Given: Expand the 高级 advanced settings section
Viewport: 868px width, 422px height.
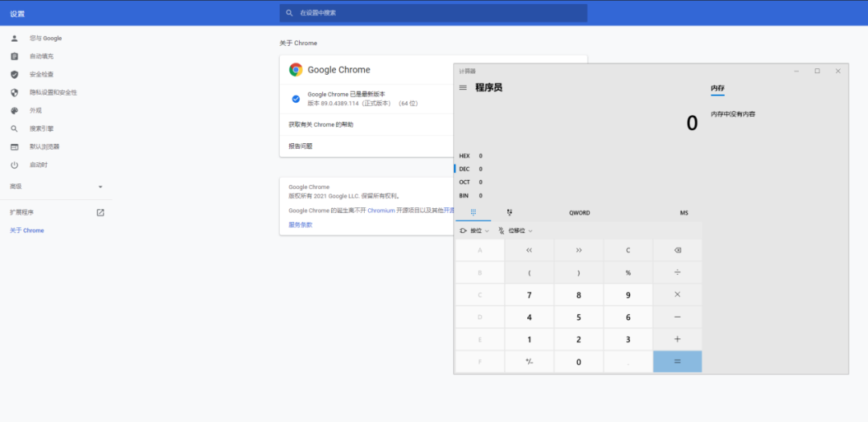Looking at the screenshot, I should (x=56, y=186).
